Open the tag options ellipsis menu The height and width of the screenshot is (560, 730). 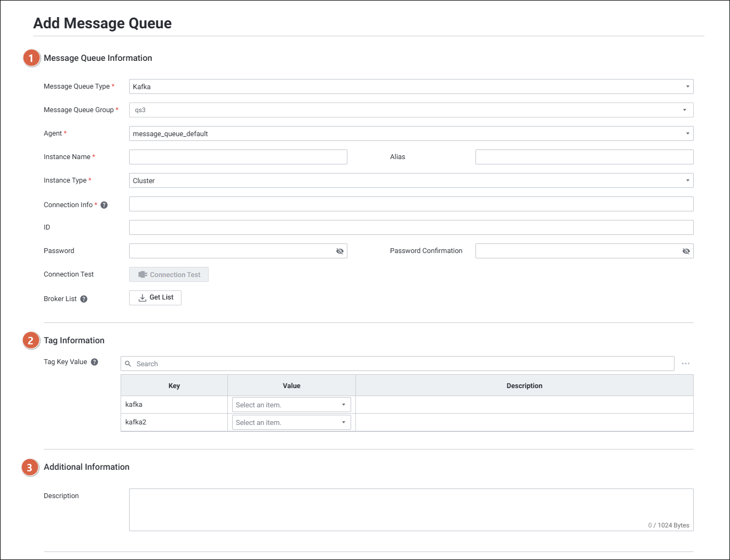point(686,364)
